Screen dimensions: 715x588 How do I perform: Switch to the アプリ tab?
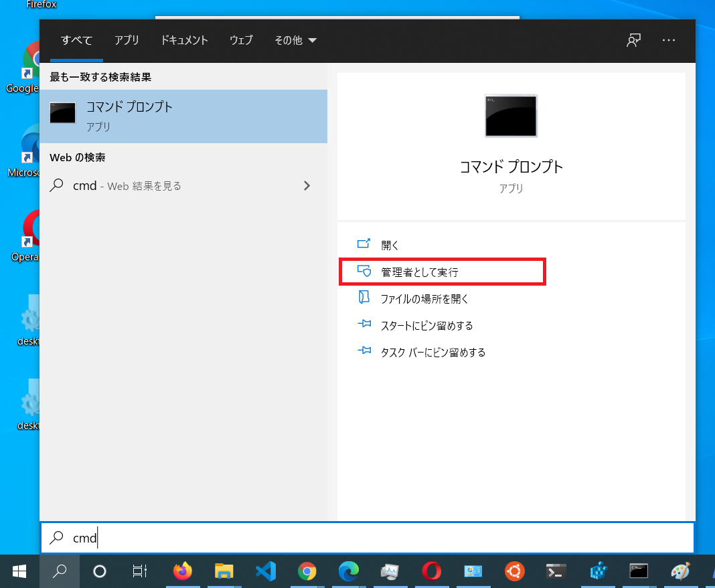click(x=127, y=40)
